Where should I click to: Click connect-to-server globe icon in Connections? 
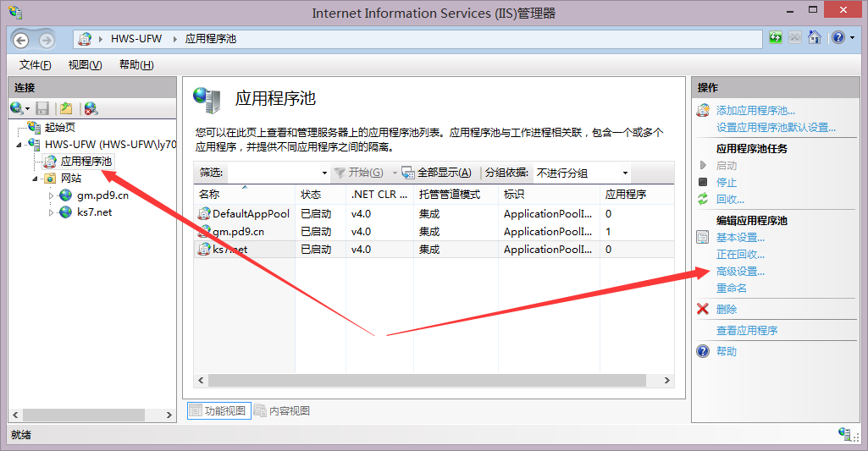[x=17, y=108]
